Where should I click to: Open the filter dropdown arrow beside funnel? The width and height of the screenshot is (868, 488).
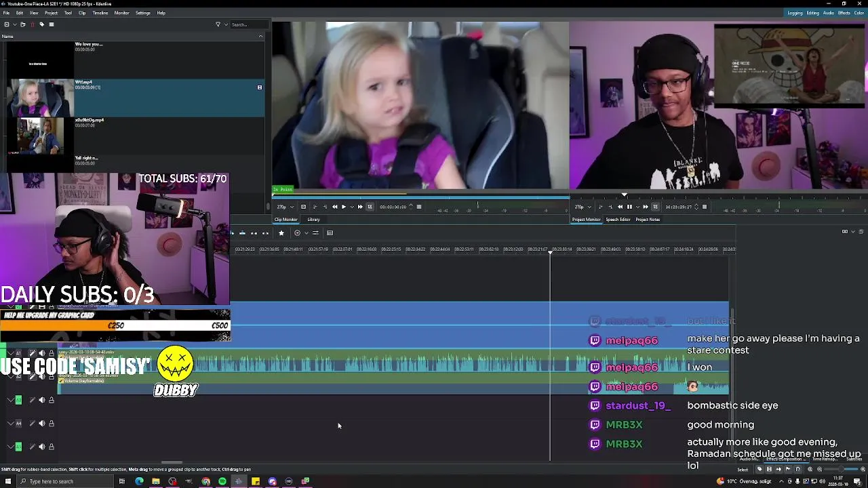click(224, 24)
